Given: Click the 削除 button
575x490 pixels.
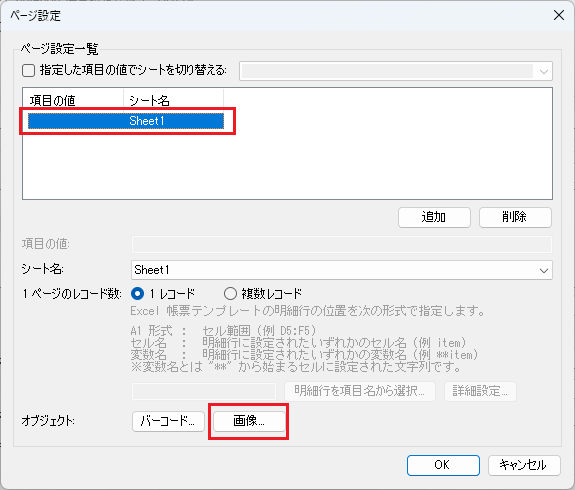Looking at the screenshot, I should point(515,217).
